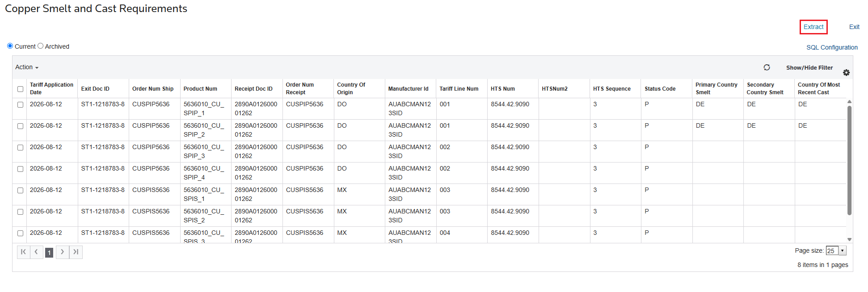Image resolution: width=868 pixels, height=292 pixels.
Task: Select the Current radio button
Action: (10, 46)
